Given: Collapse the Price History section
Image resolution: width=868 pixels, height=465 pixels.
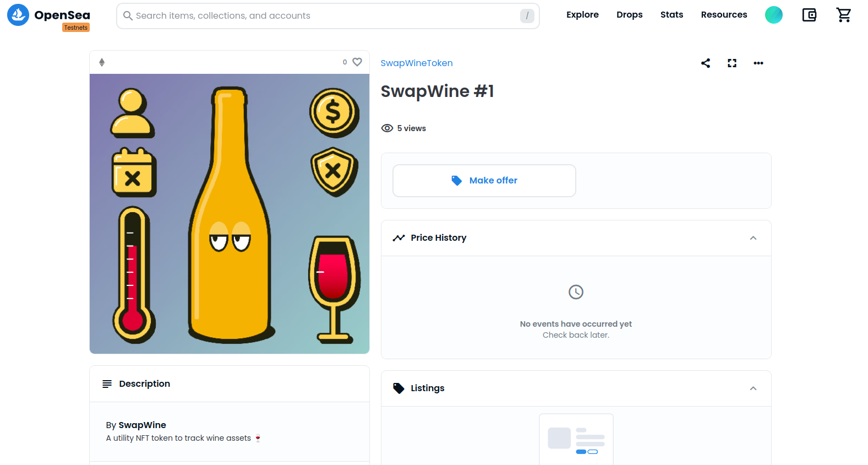Looking at the screenshot, I should click(753, 238).
